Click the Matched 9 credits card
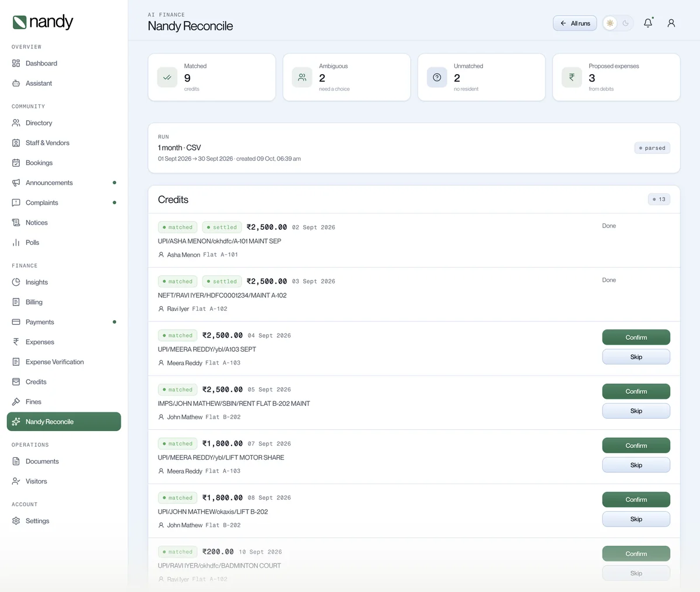The width and height of the screenshot is (700, 592). 212,77
